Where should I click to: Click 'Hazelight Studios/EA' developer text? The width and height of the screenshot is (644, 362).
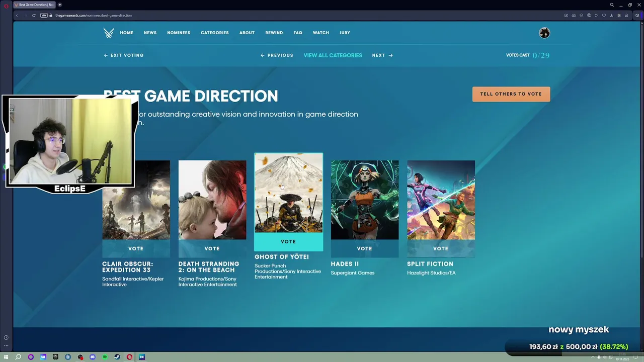coord(431,273)
